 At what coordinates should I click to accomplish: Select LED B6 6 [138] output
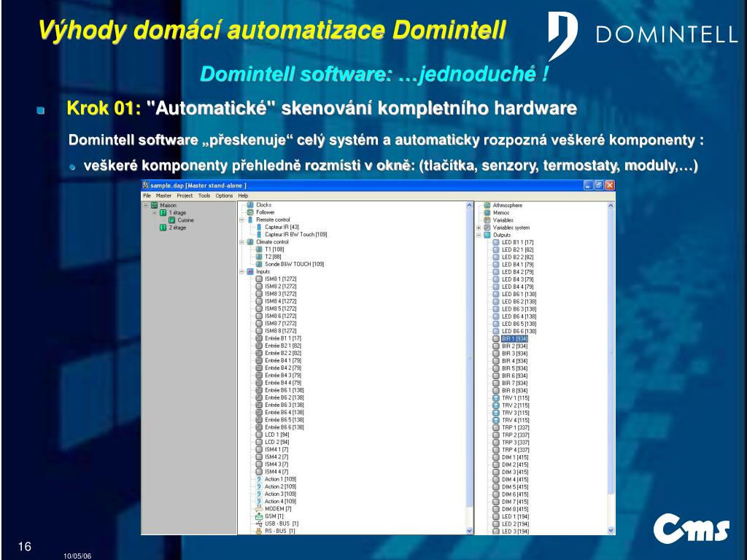[519, 332]
